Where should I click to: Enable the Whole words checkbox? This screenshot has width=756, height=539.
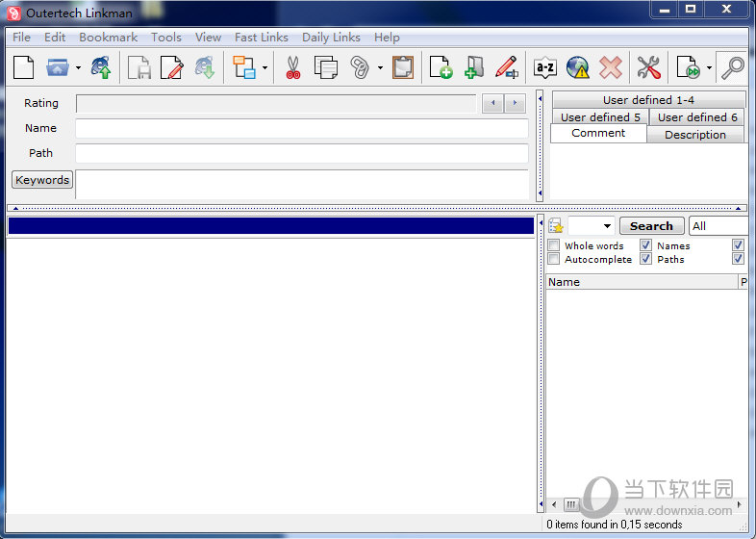[x=554, y=245]
